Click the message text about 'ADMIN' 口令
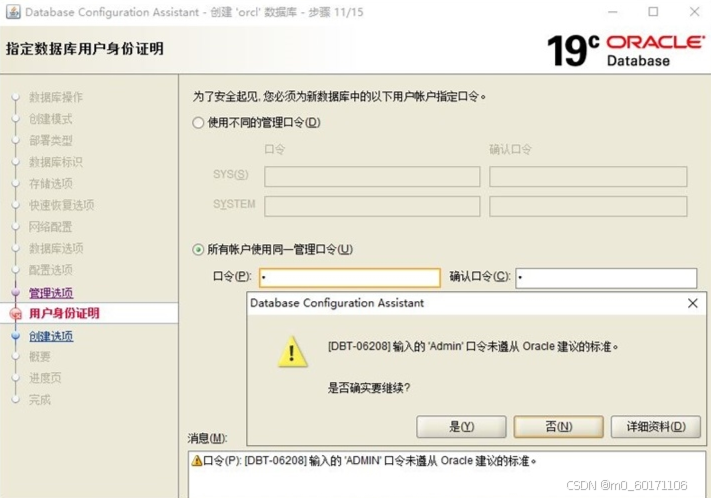 point(370,461)
